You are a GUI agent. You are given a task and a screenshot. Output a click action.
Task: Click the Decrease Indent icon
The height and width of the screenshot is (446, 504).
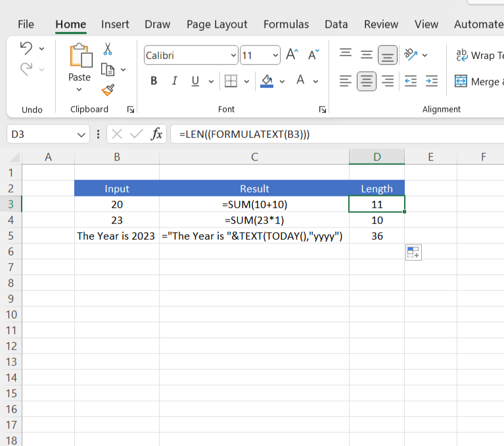[x=411, y=81]
